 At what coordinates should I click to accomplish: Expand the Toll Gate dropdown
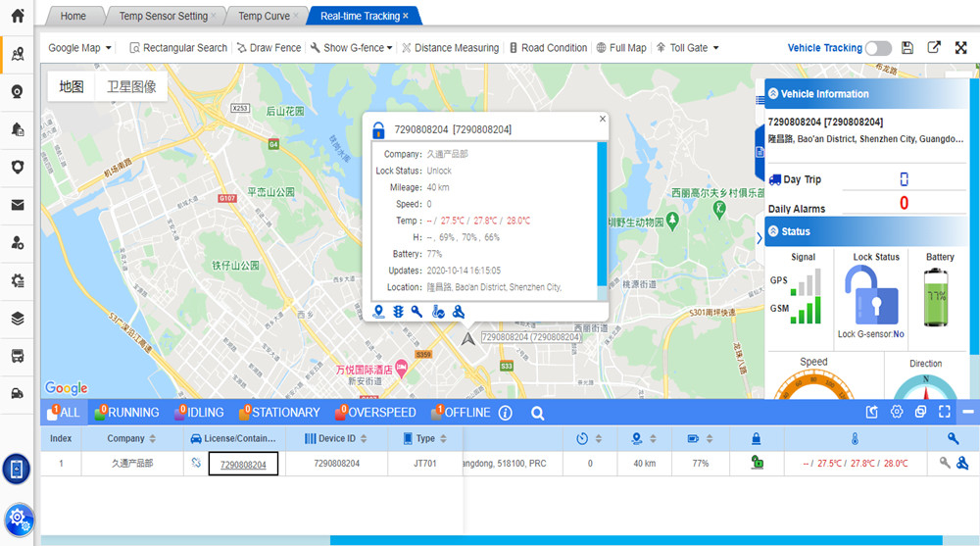(688, 47)
